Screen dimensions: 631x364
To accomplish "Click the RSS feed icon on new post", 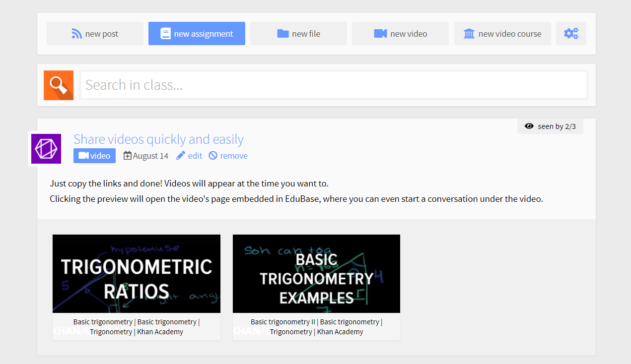I will click(77, 33).
